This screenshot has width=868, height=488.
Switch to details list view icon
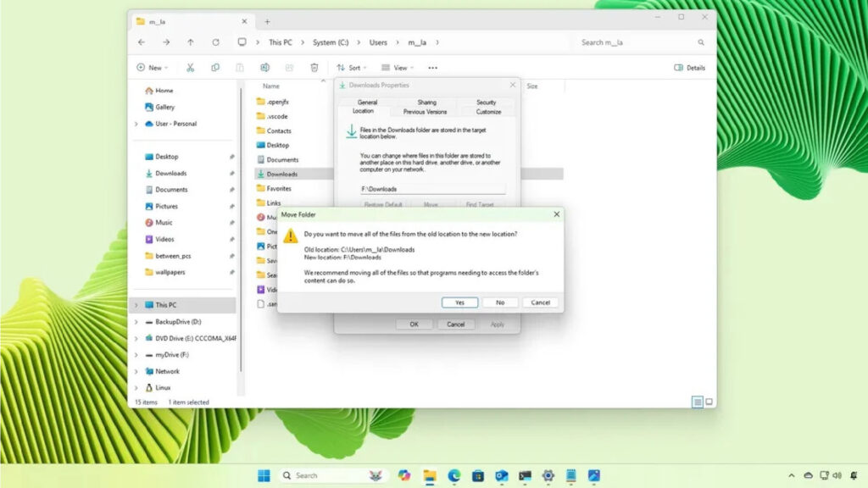[x=697, y=402]
